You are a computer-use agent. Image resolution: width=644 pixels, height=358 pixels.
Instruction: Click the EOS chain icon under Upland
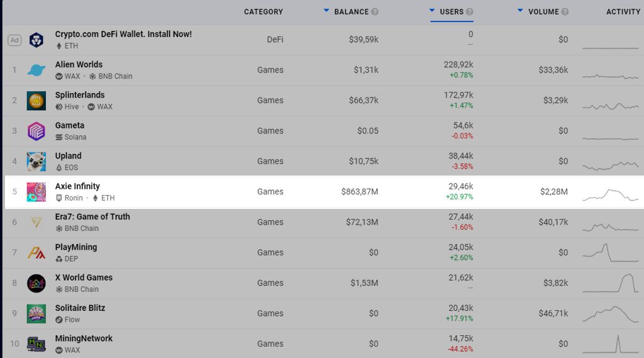click(58, 168)
